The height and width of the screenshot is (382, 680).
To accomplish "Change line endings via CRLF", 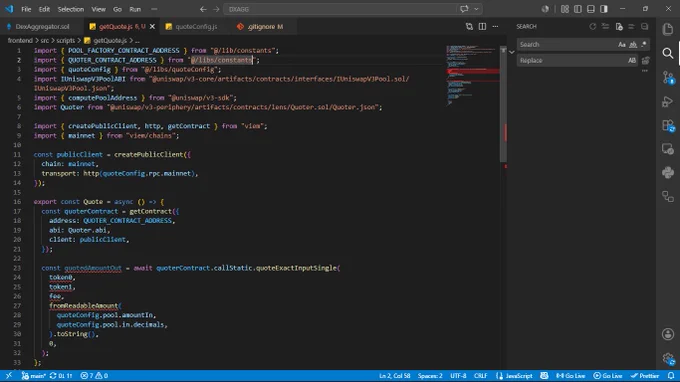I will tap(481, 375).
